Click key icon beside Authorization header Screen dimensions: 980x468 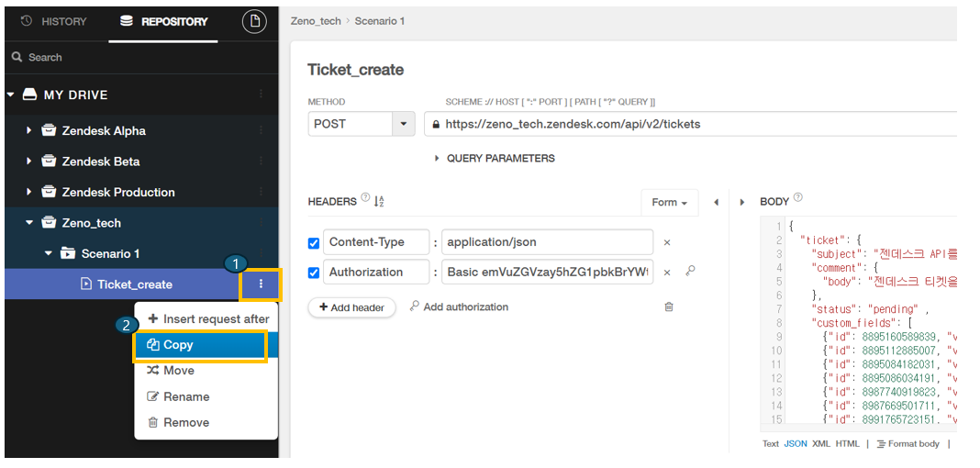click(690, 272)
